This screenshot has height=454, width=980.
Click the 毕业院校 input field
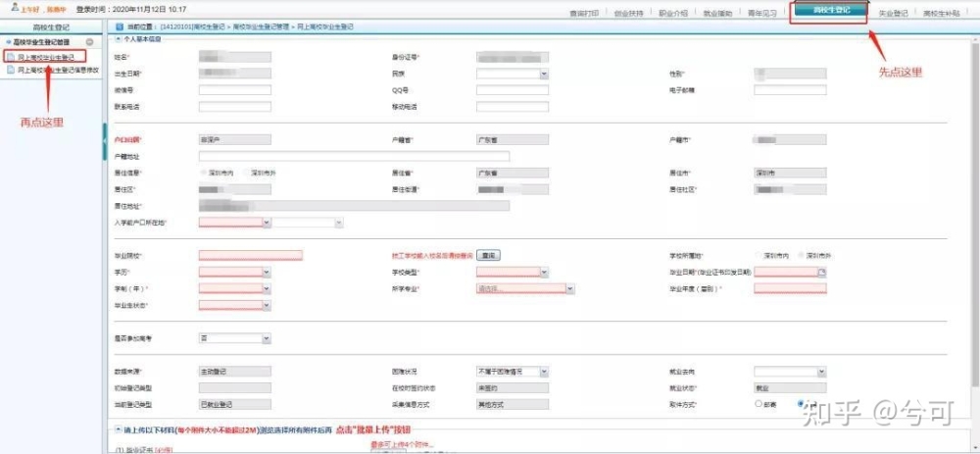(x=251, y=255)
